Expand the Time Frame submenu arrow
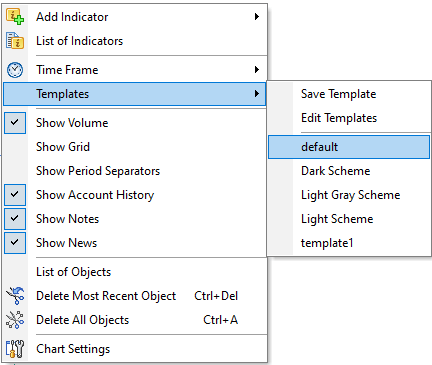Screen dimensions: 432x365 [x=257, y=70]
